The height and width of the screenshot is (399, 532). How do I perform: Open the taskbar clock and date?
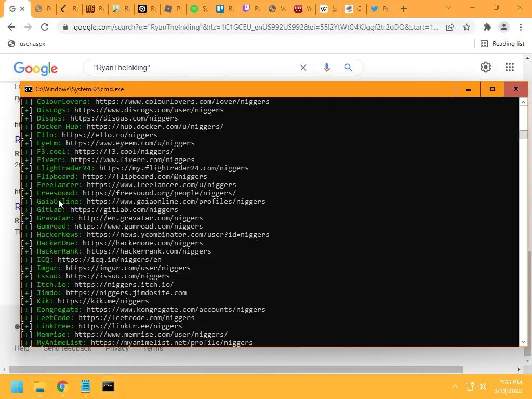(509, 387)
